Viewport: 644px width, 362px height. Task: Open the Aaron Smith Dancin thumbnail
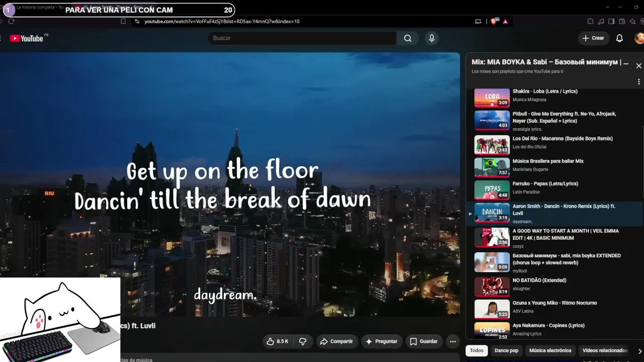492,213
